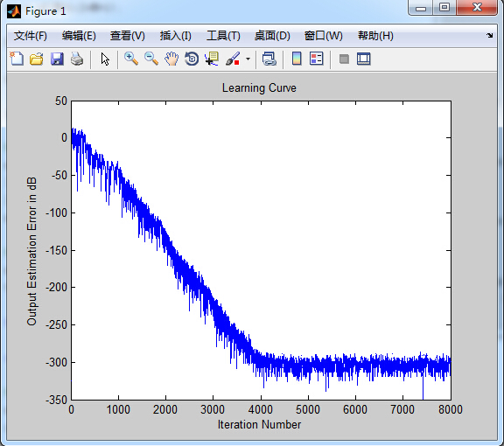This screenshot has width=504, height=446.
Task: Insert a colorbar using toolbar icon
Action: point(297,59)
